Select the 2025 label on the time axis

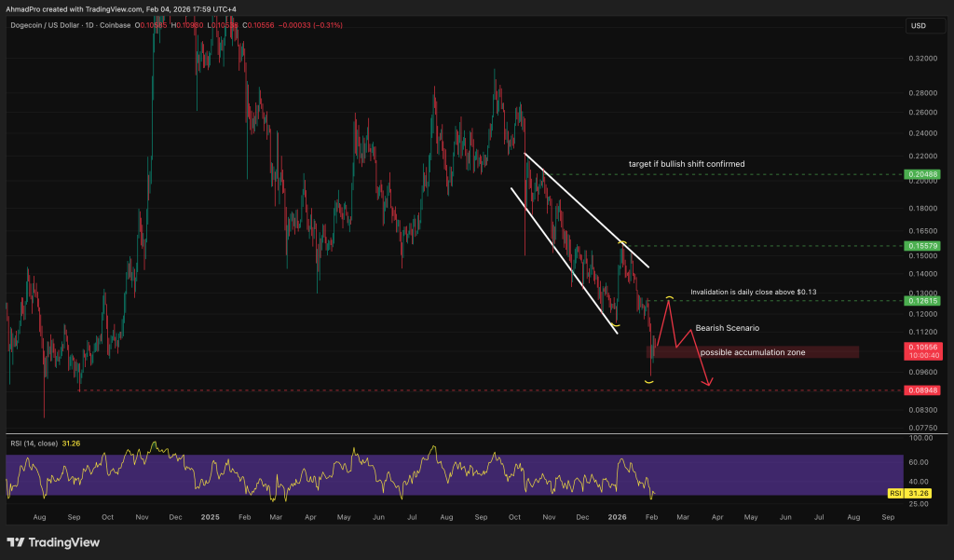coord(210,516)
